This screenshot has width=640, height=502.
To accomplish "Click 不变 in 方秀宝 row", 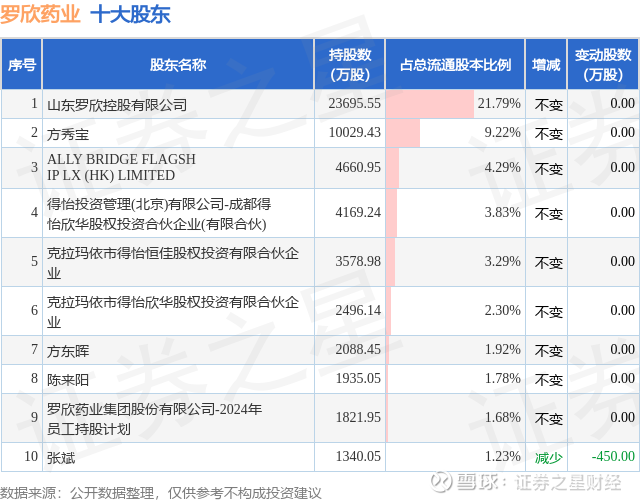I will [x=549, y=134].
